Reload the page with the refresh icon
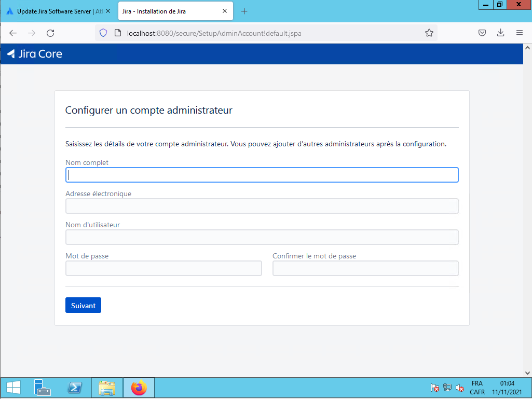 click(50, 33)
